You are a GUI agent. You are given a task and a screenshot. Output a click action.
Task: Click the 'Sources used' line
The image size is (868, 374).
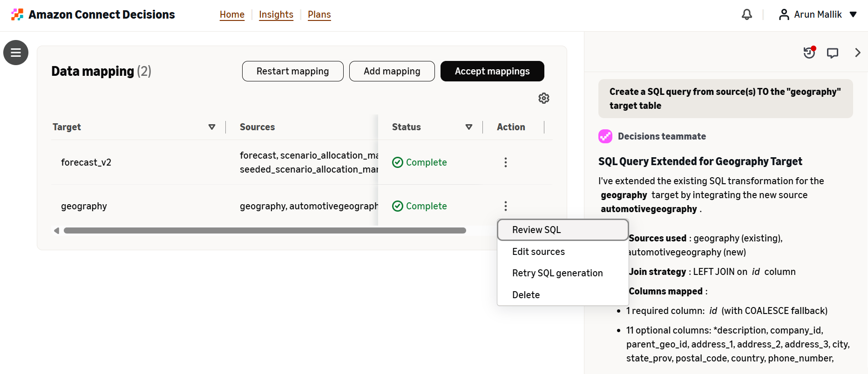click(x=705, y=245)
